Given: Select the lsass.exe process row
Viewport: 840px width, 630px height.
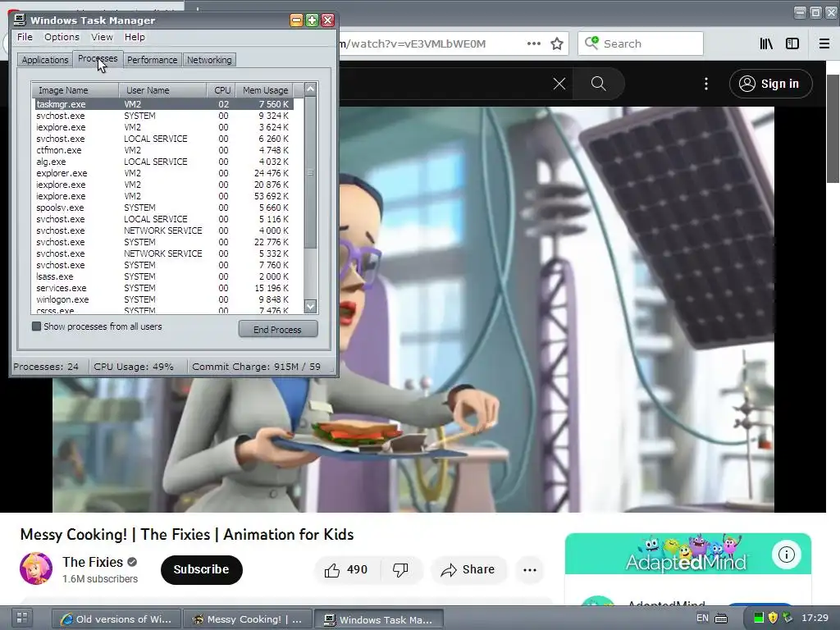Looking at the screenshot, I should point(164,277).
